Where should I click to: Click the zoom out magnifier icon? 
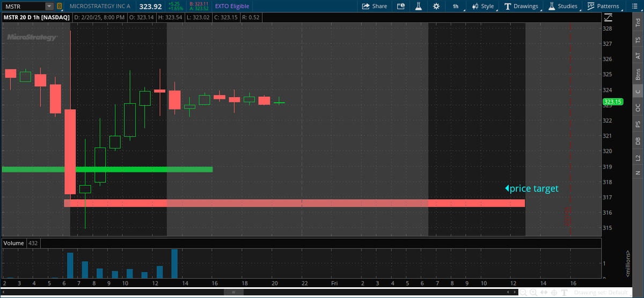[523, 293]
